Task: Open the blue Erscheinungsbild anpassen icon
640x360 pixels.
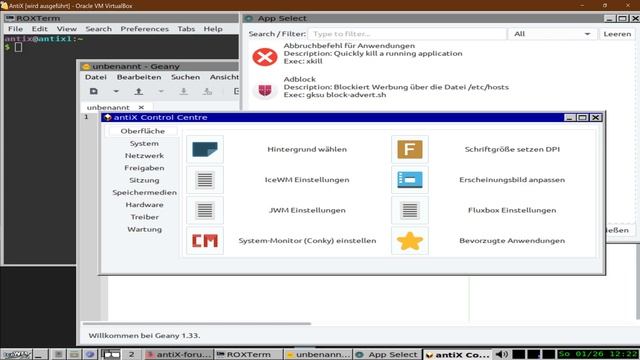Action: pyautogui.click(x=410, y=180)
